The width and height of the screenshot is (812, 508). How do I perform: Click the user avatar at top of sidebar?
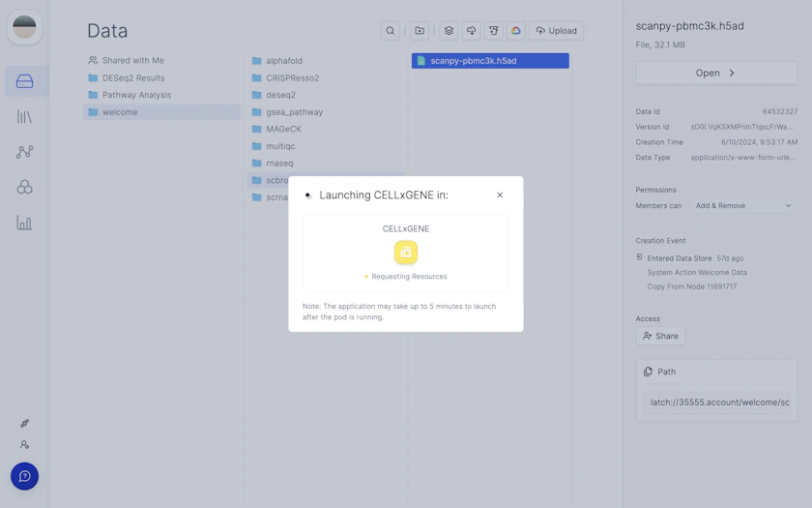click(x=24, y=27)
